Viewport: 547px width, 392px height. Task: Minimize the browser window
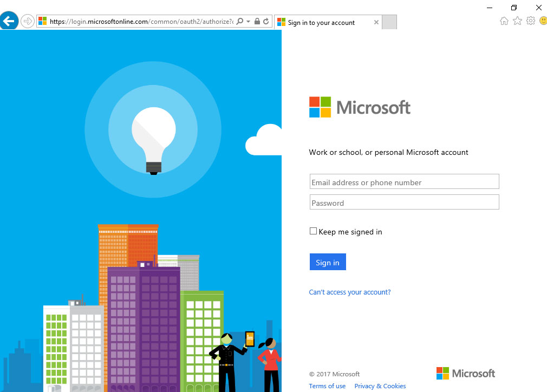(490, 8)
